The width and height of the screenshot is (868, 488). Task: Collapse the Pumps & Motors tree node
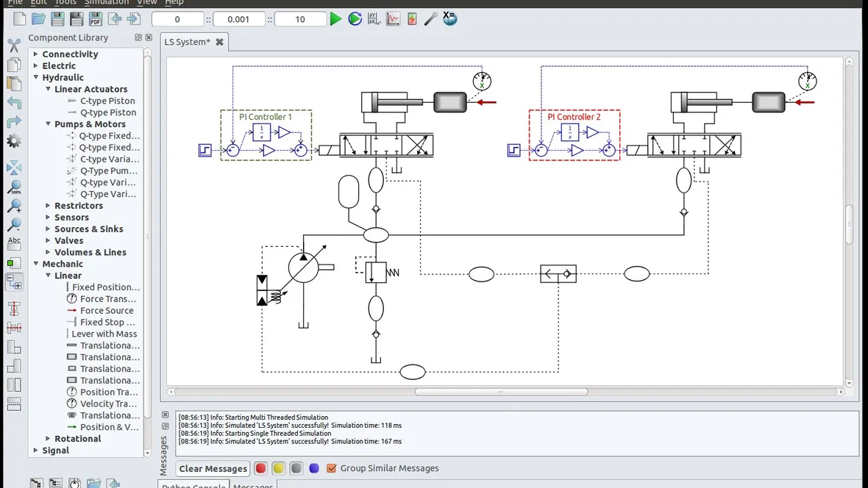[x=47, y=124]
